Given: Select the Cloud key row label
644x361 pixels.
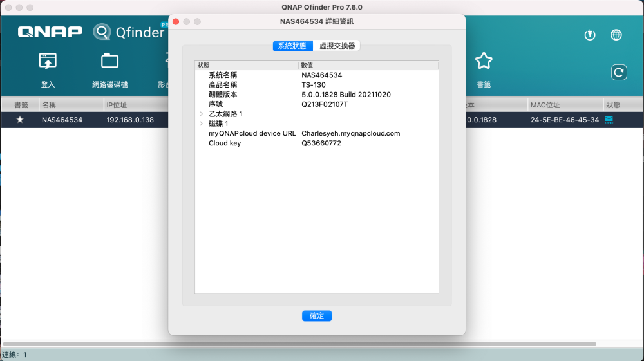Looking at the screenshot, I should click(225, 143).
